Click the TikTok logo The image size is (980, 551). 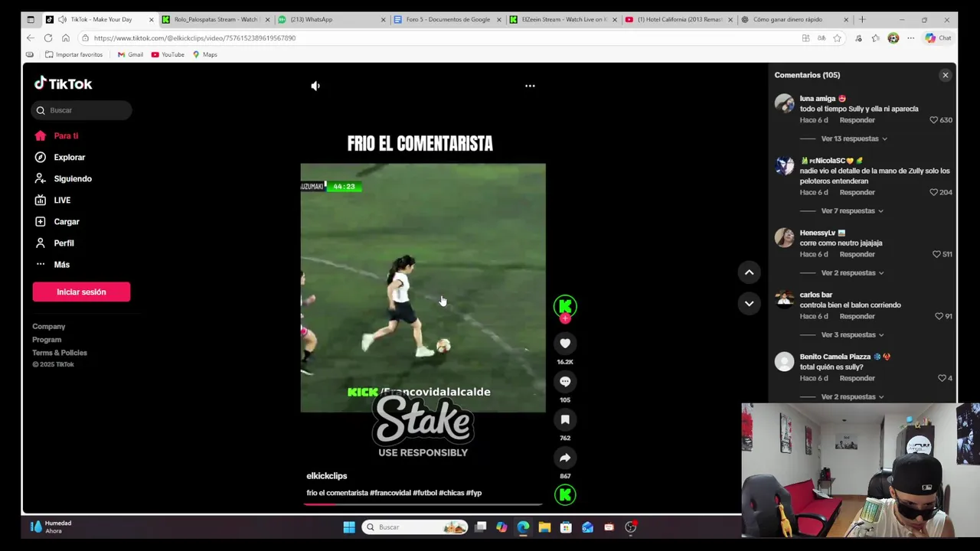point(63,83)
